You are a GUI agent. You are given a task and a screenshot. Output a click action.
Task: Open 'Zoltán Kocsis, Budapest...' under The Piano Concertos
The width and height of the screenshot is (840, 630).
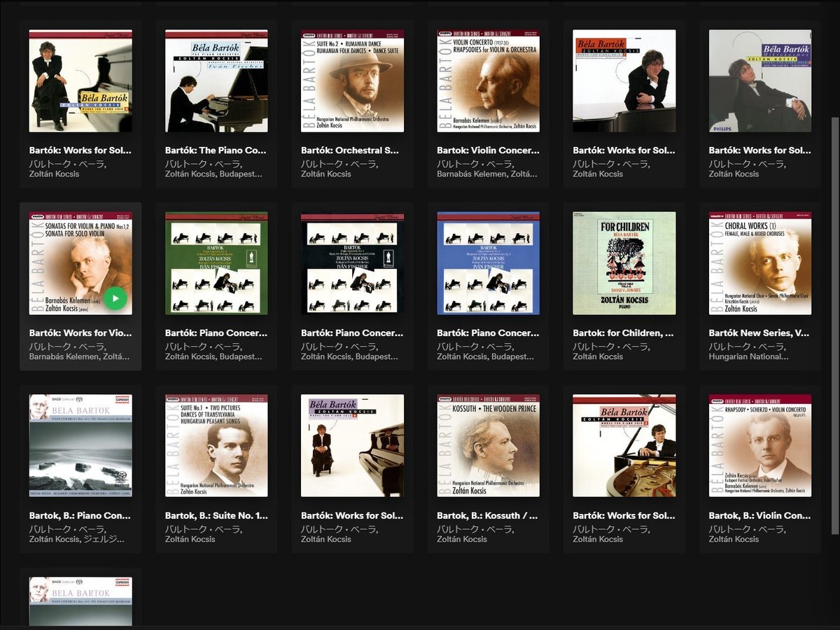pyautogui.click(x=213, y=174)
